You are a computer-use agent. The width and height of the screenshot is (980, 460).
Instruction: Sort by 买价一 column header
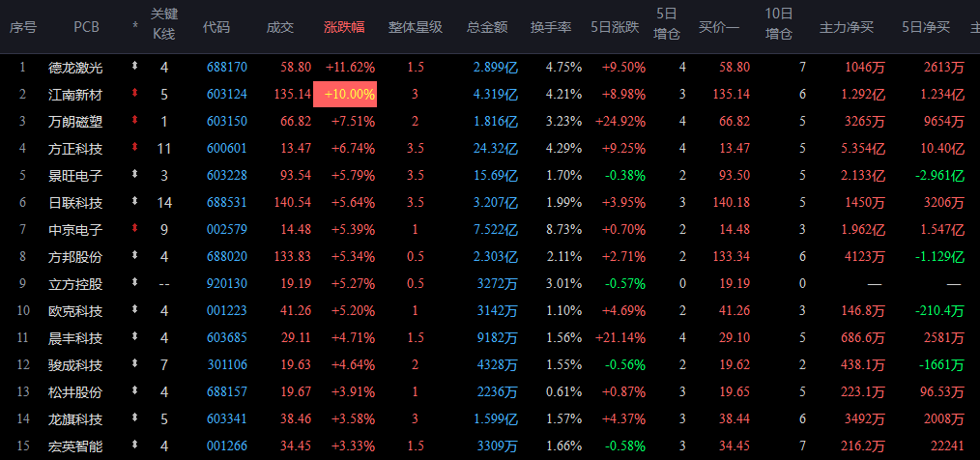[x=719, y=27]
